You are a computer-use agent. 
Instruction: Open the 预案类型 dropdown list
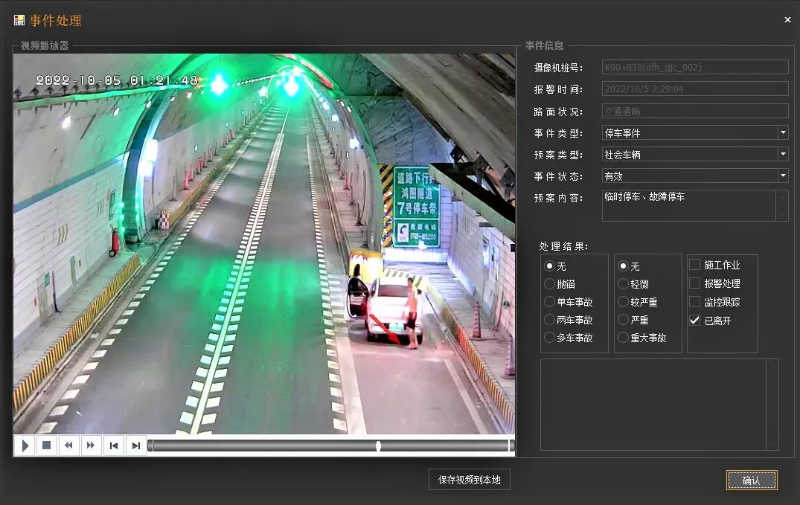pos(783,154)
